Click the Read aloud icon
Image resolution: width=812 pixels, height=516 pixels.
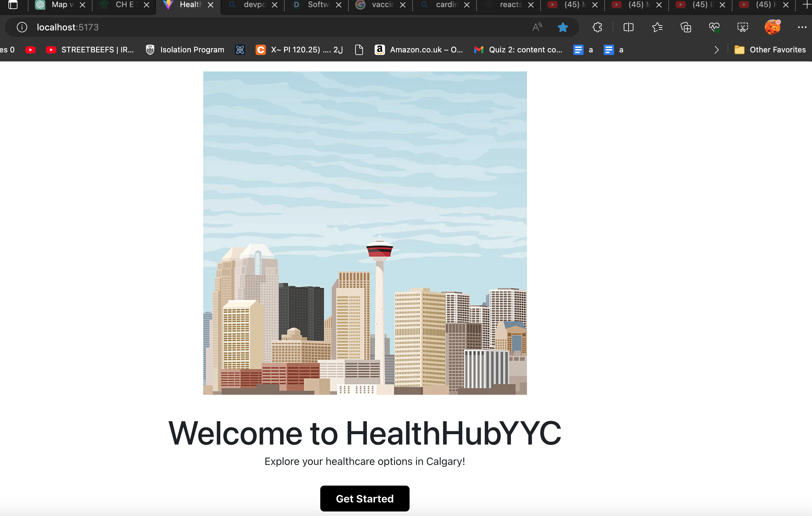pos(537,27)
